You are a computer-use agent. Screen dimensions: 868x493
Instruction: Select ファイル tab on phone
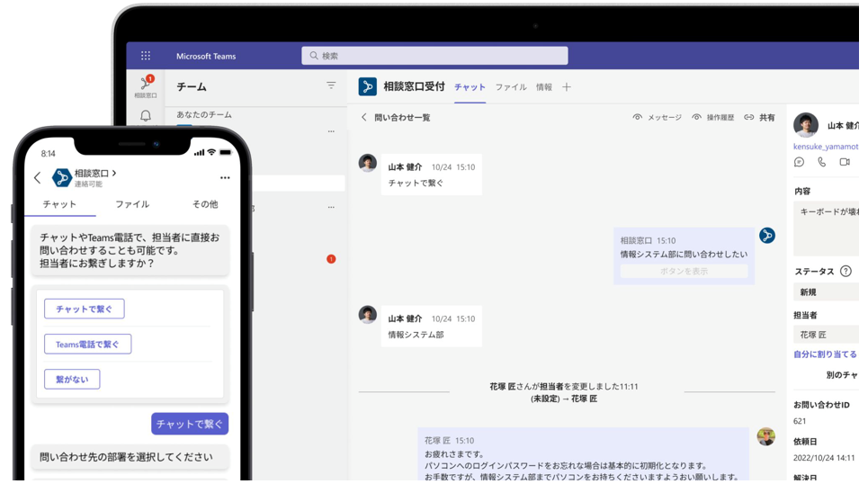[x=132, y=204]
